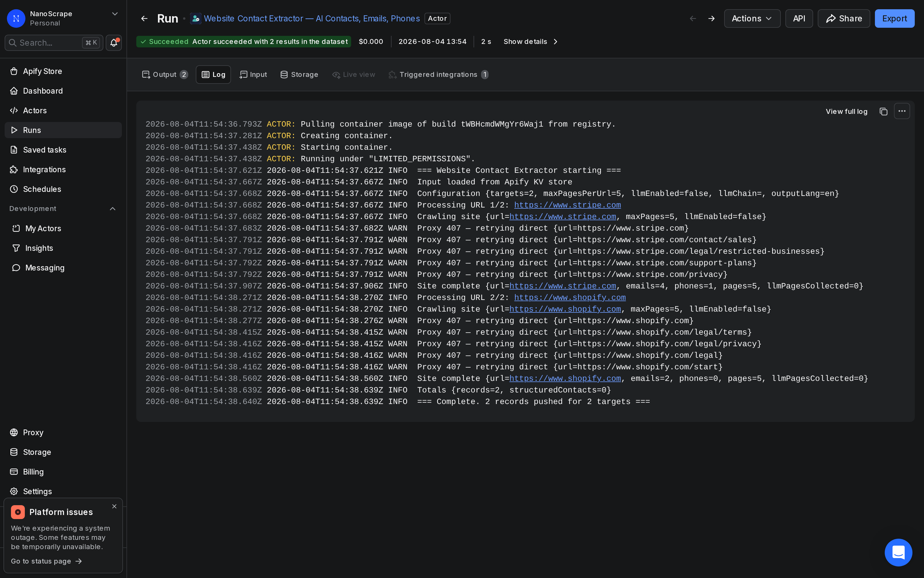Open My Actors in sidebar

(63, 229)
